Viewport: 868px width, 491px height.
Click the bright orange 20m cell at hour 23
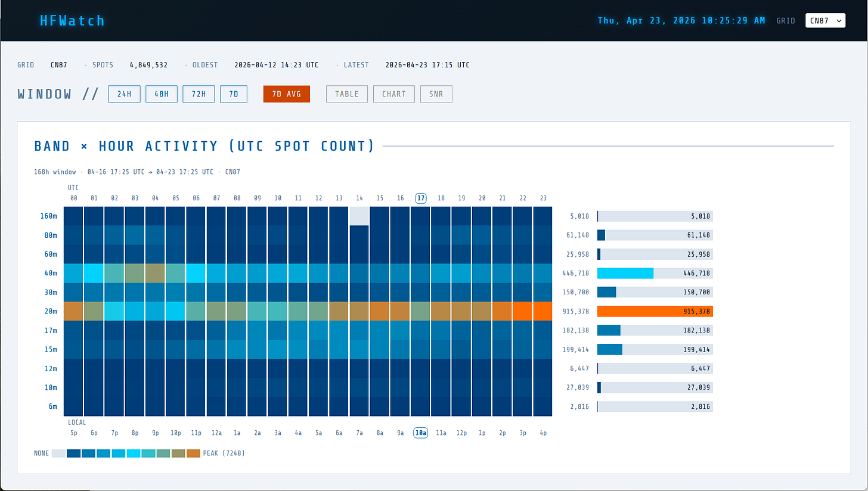click(x=542, y=311)
